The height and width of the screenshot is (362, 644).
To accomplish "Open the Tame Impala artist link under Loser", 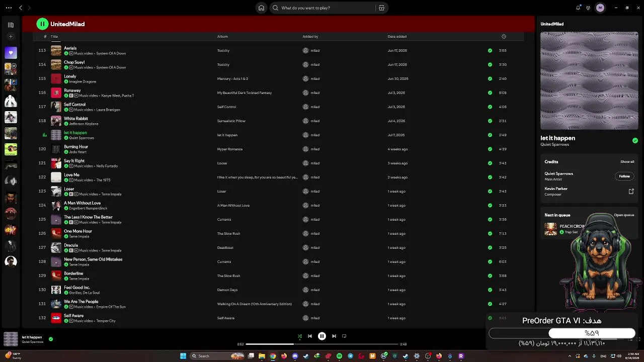I will [111, 194].
